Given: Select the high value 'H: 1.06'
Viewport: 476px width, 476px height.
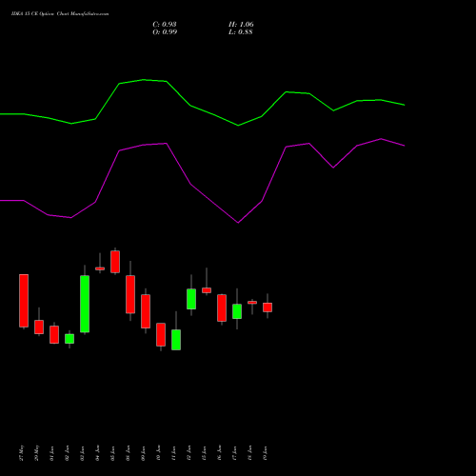Looking at the screenshot, I should pyautogui.click(x=241, y=25).
